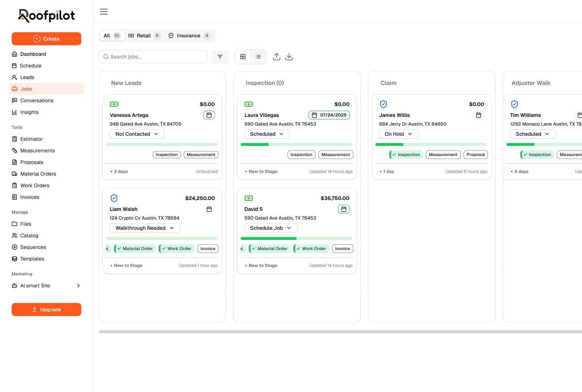The height and width of the screenshot is (392, 582).
Task: Open Not Contacted status dropdown
Action: point(137,134)
